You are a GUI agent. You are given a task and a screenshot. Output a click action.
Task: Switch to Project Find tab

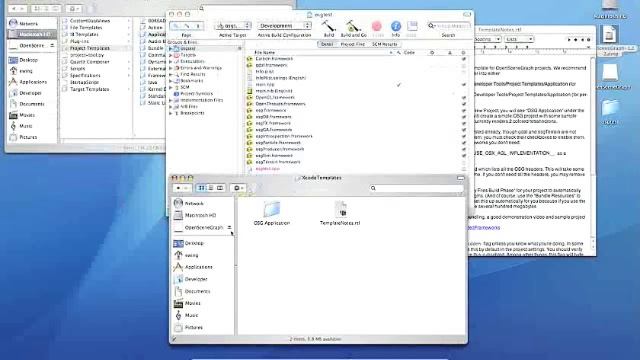353,44
